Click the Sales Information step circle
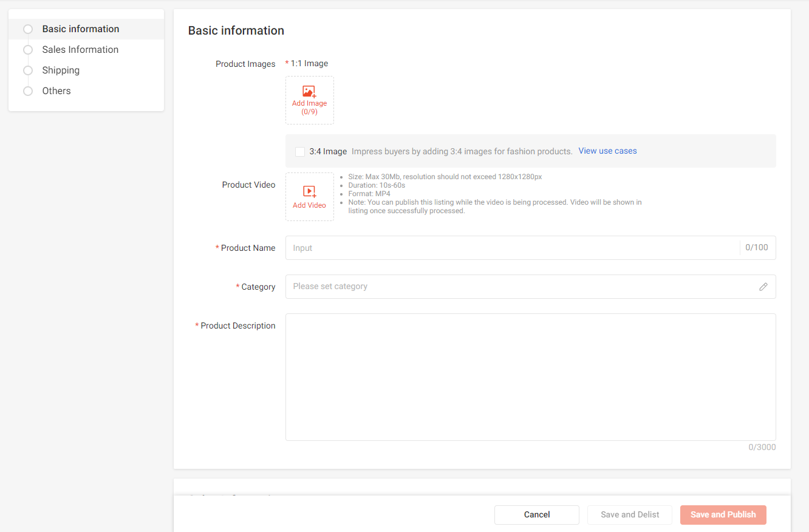The width and height of the screenshot is (809, 532). coord(28,50)
